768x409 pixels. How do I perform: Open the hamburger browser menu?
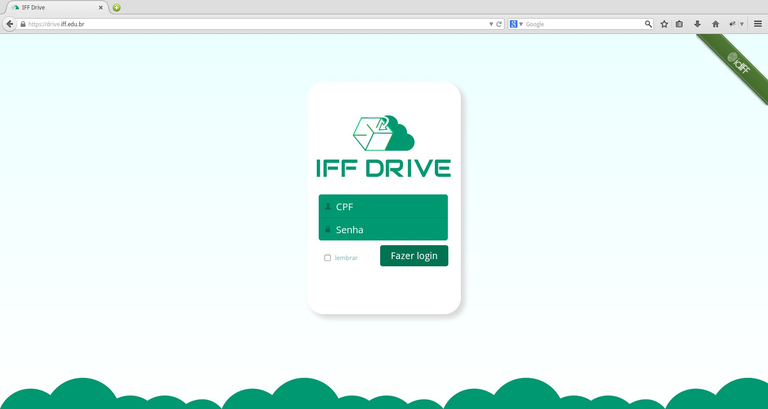[758, 24]
